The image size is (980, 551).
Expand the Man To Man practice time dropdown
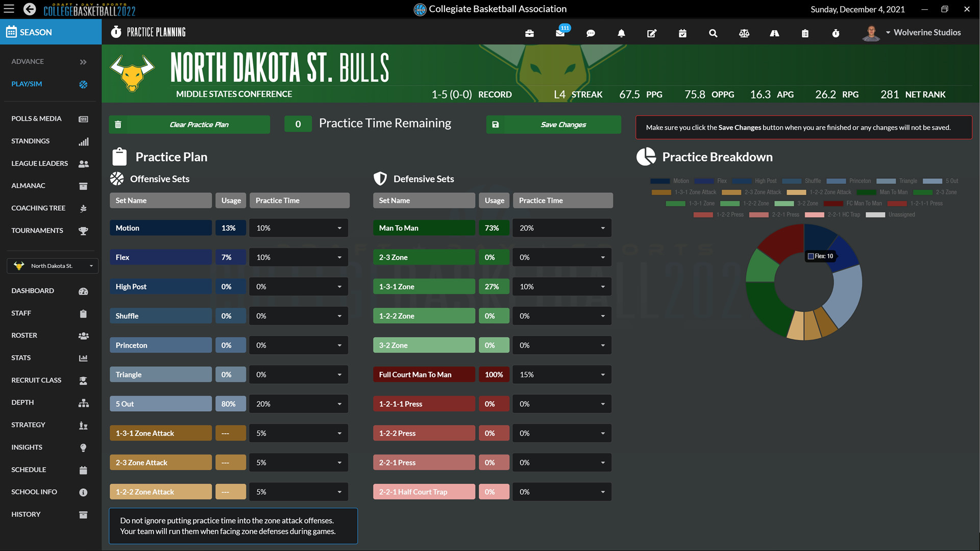click(602, 228)
